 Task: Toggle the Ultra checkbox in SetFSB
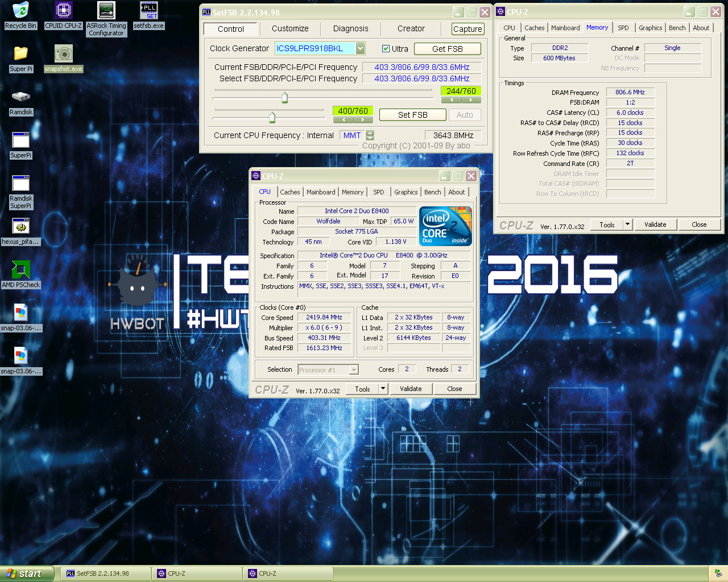point(386,49)
